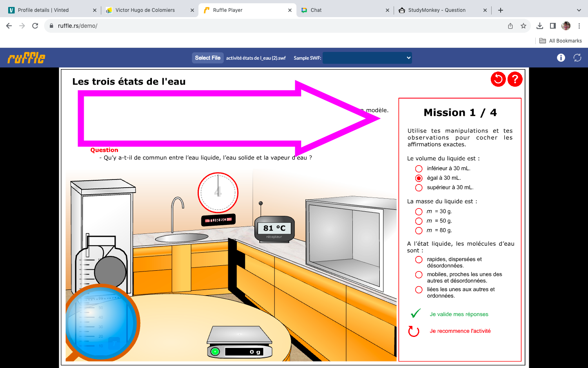
Task: Open a new browser tab
Action: pos(501,10)
